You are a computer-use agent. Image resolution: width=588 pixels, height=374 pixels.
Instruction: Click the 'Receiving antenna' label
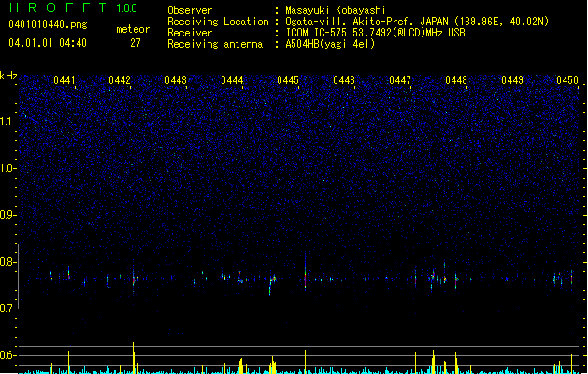[x=215, y=44]
